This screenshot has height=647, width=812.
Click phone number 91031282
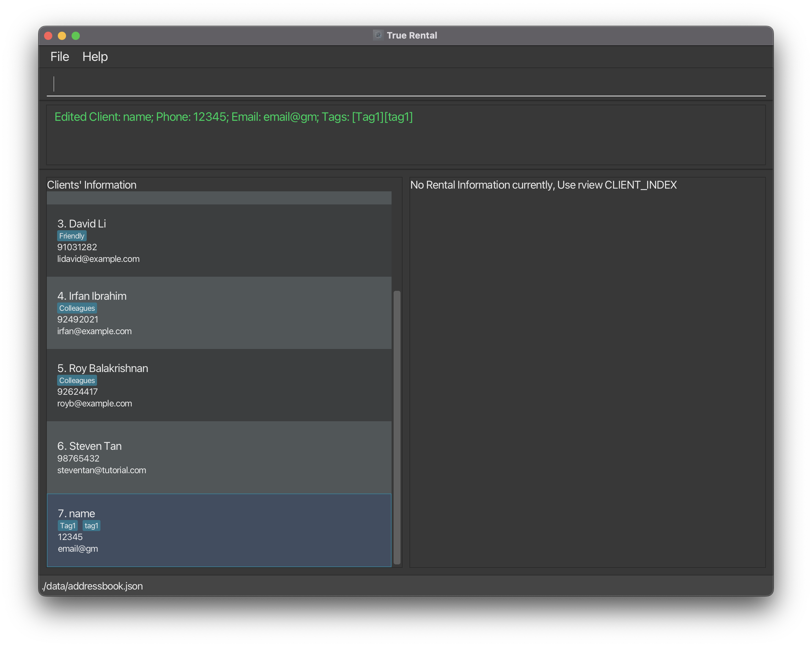tap(77, 247)
